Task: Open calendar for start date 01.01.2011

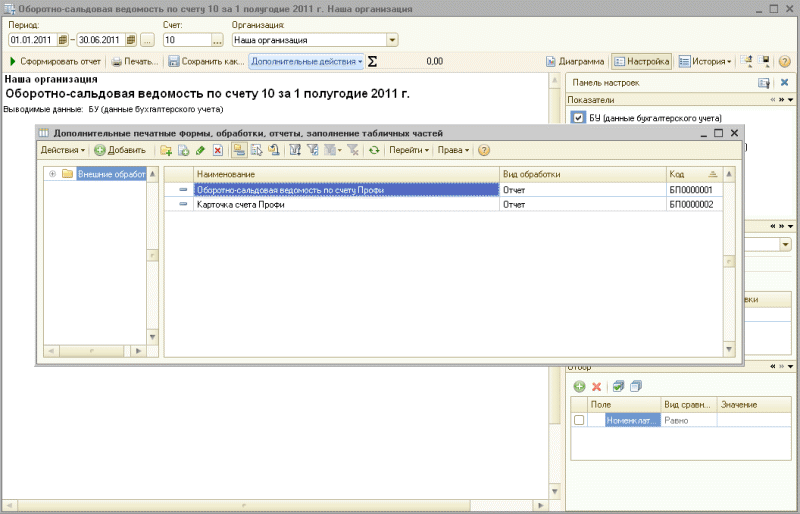Action: pos(63,40)
